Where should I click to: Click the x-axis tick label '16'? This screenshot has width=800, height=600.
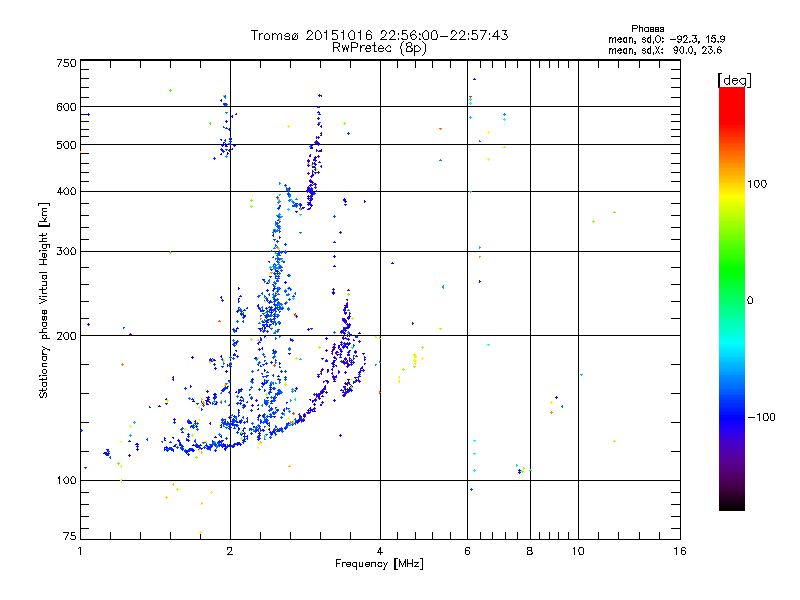pyautogui.click(x=680, y=551)
